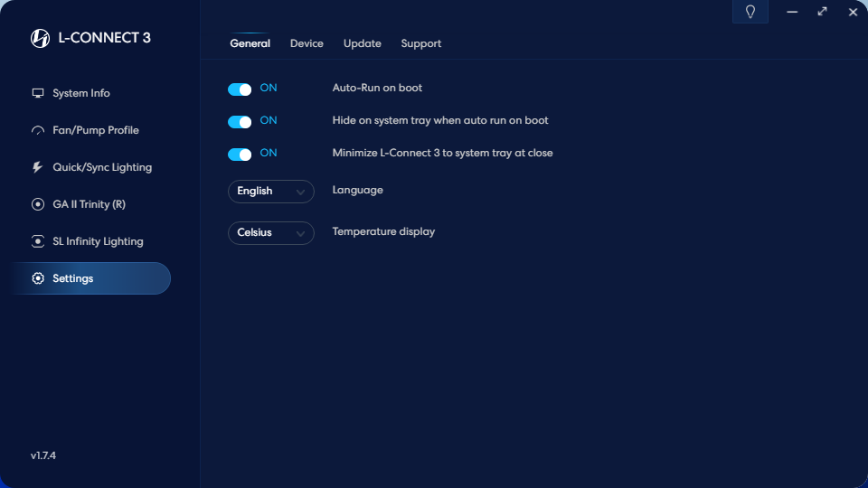
Task: Click the Temperature display label
Action: click(x=383, y=232)
